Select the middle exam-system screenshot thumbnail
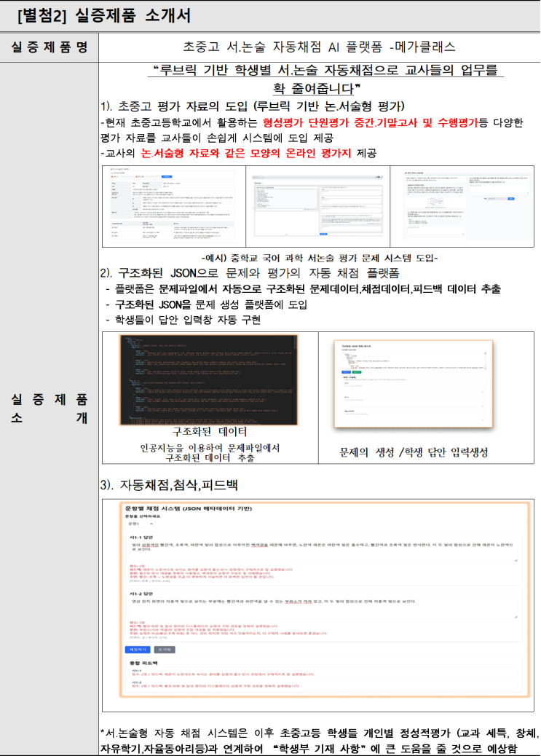Viewport: 541px width, 756px height. (x=317, y=206)
